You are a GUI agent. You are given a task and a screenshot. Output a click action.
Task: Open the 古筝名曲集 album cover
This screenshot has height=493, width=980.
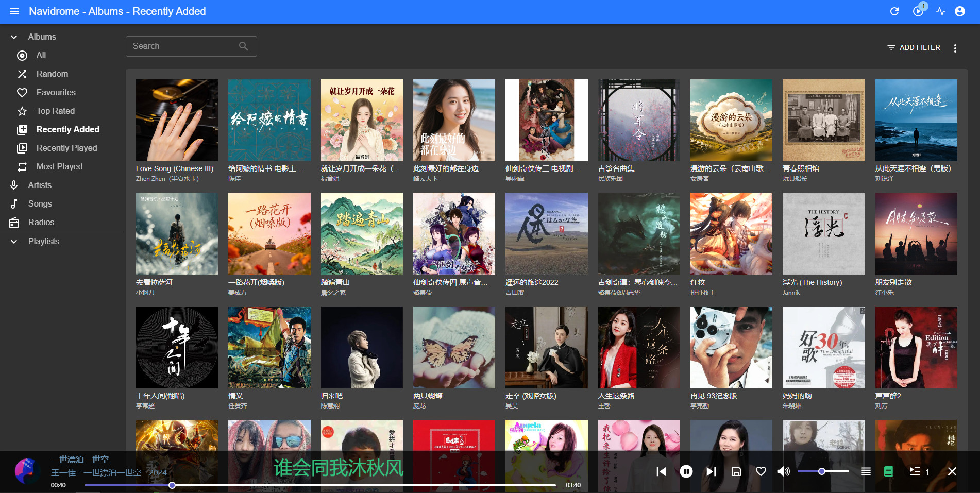(x=639, y=120)
